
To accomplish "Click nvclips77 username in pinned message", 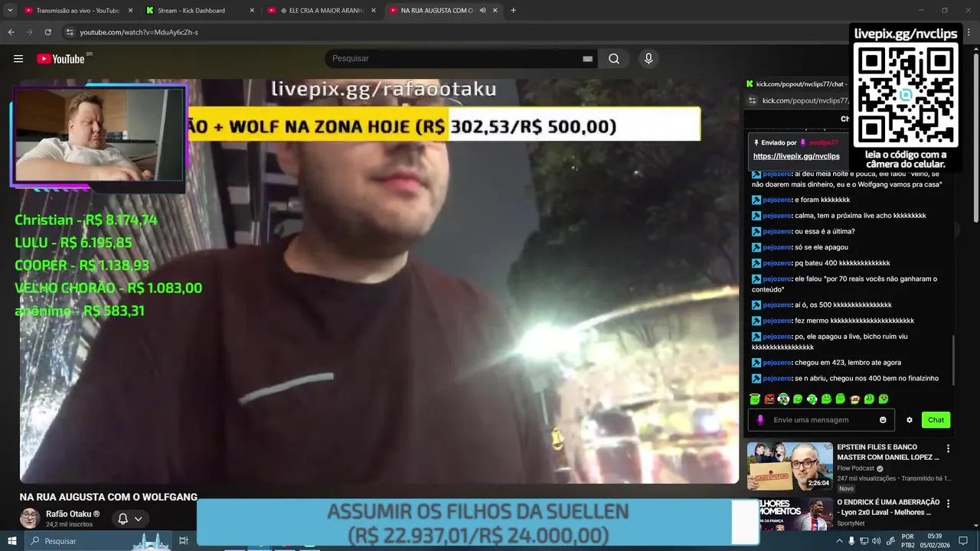I will point(824,142).
